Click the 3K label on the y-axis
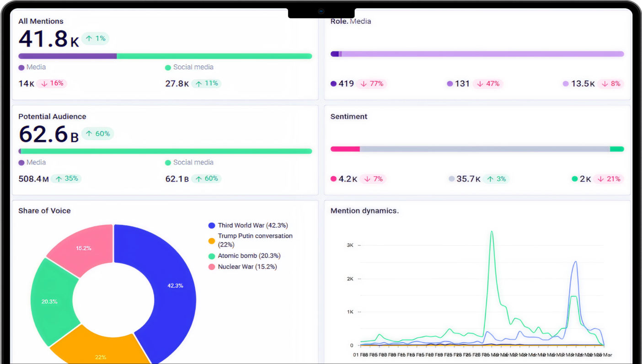The height and width of the screenshot is (364, 642). [350, 245]
